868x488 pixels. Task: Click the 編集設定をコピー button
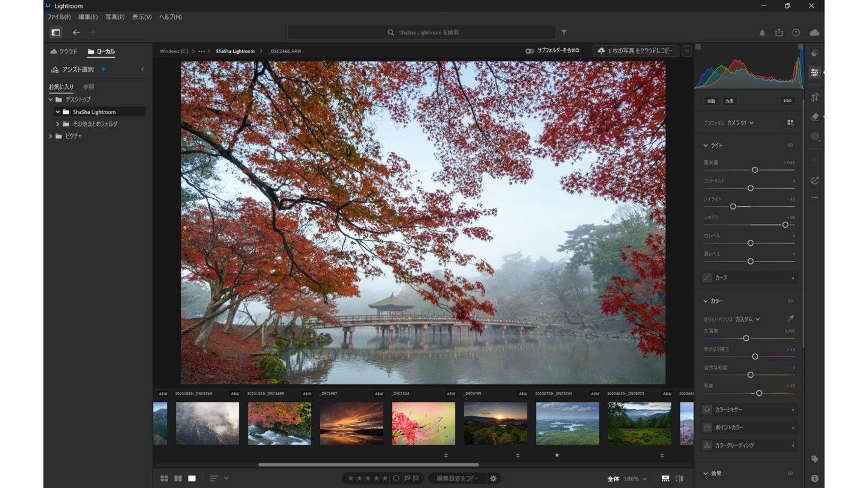(x=457, y=478)
